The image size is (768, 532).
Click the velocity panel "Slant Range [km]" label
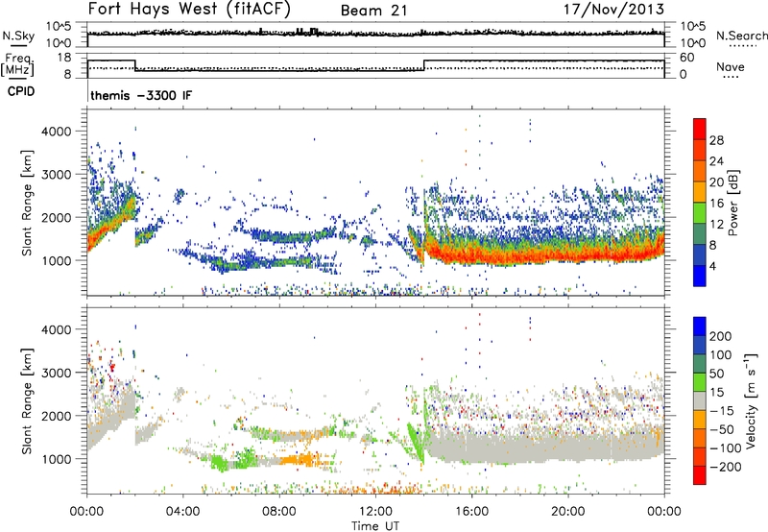click(x=27, y=400)
